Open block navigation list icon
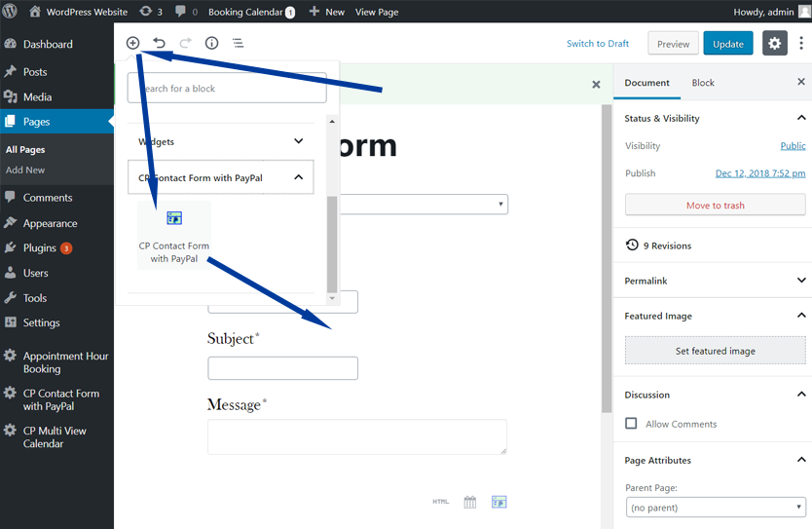This screenshot has height=529, width=812. point(238,43)
